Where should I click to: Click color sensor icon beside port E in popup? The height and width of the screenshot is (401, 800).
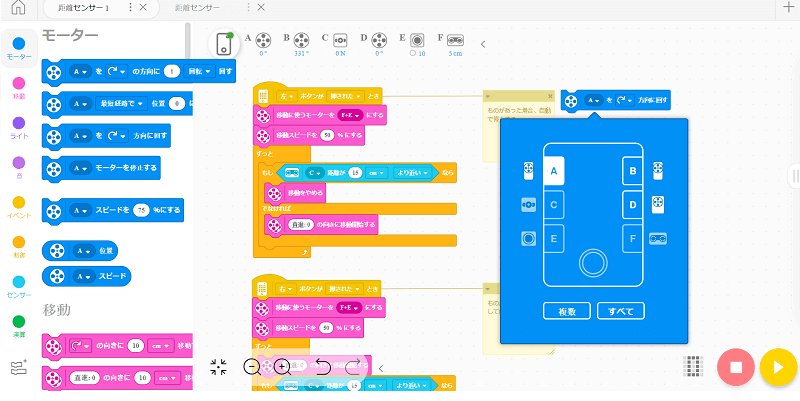click(529, 238)
